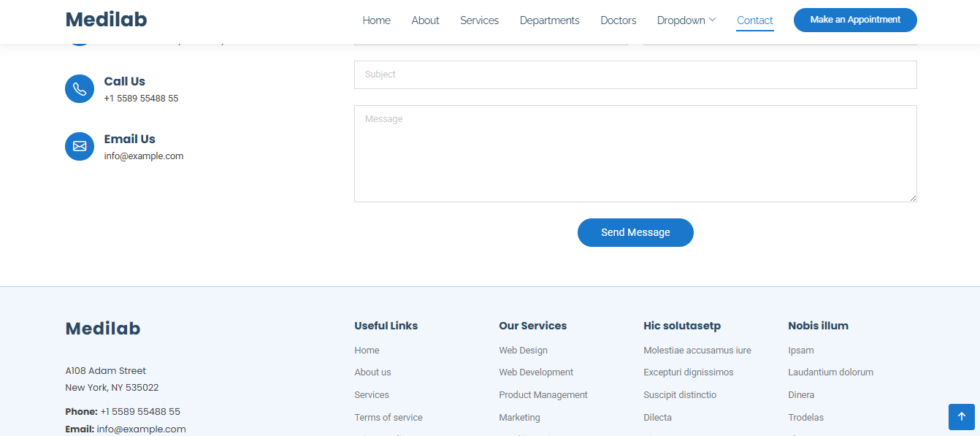
Task: Click the Product Management footer link
Action: point(543,395)
